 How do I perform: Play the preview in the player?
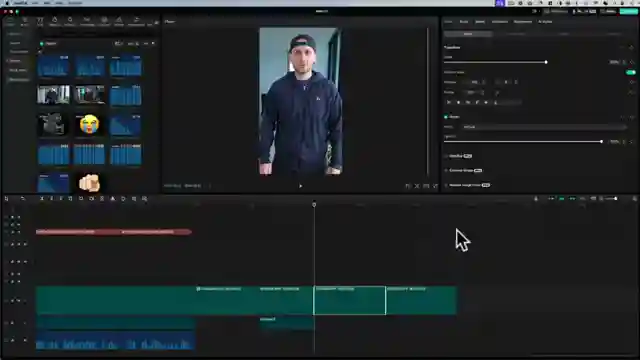300,186
